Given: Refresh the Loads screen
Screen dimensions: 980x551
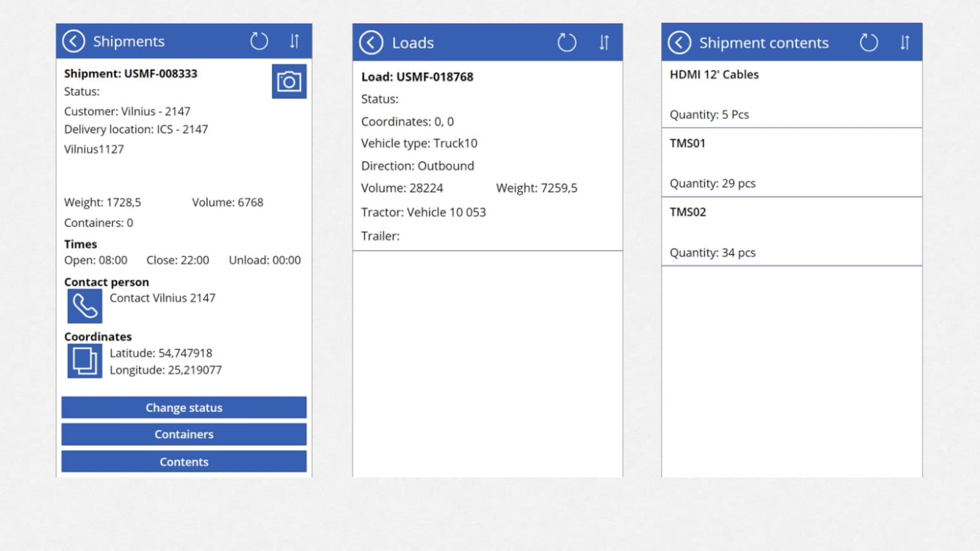Looking at the screenshot, I should 567,41.
